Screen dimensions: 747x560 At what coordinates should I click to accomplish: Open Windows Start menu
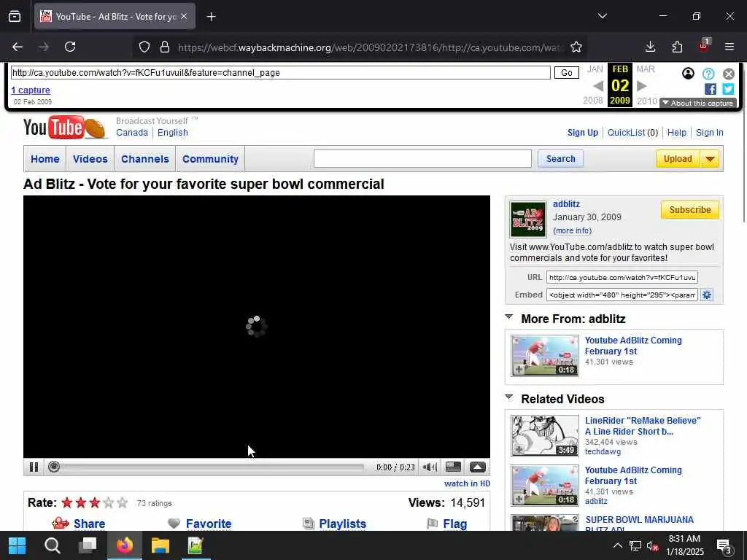[x=18, y=545]
